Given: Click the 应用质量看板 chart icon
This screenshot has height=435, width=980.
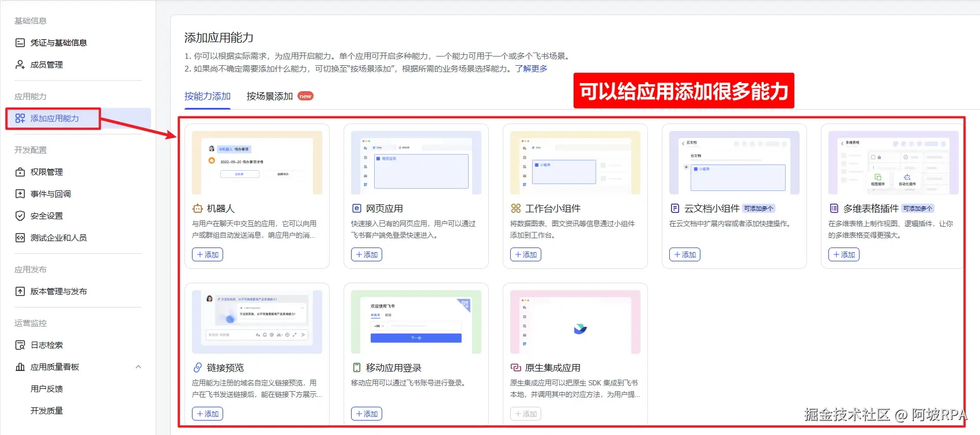Looking at the screenshot, I should click(x=20, y=367).
